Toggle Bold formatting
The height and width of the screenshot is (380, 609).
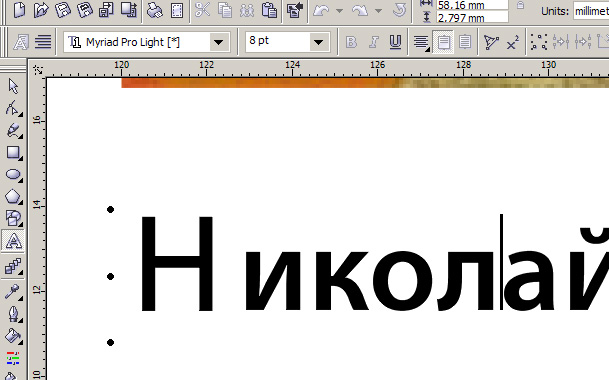(351, 42)
